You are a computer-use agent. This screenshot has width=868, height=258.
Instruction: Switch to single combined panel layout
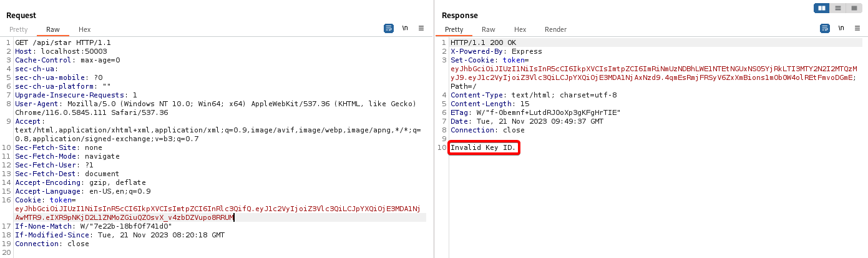click(x=854, y=8)
